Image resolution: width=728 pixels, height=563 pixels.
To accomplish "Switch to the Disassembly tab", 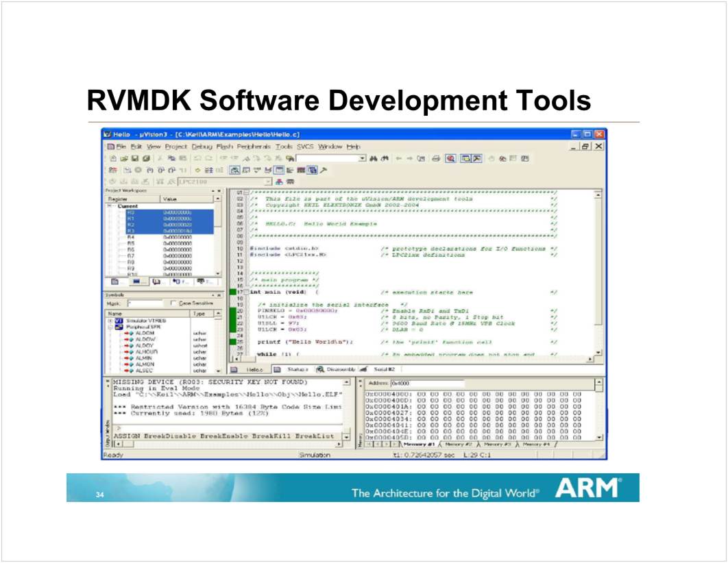I will pos(339,369).
